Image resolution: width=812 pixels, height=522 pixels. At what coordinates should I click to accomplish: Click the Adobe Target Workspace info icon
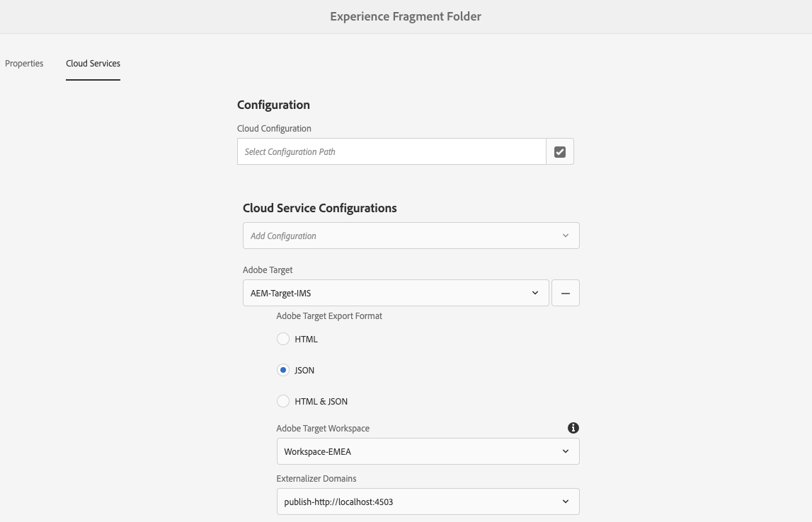(573, 428)
